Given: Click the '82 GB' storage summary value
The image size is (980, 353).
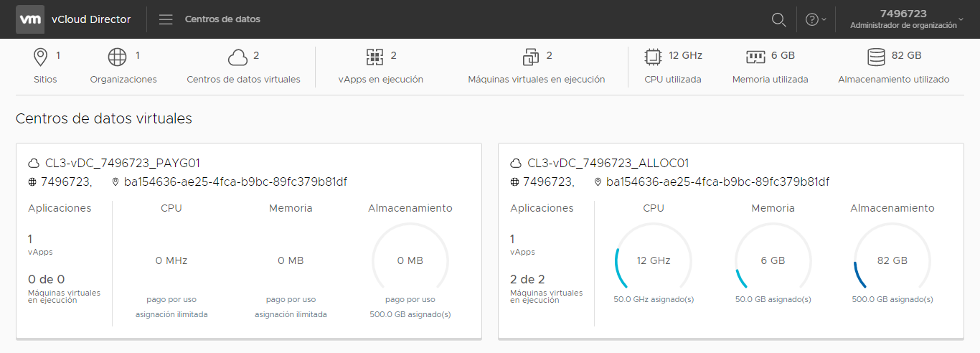Looking at the screenshot, I should pyautogui.click(x=906, y=55).
